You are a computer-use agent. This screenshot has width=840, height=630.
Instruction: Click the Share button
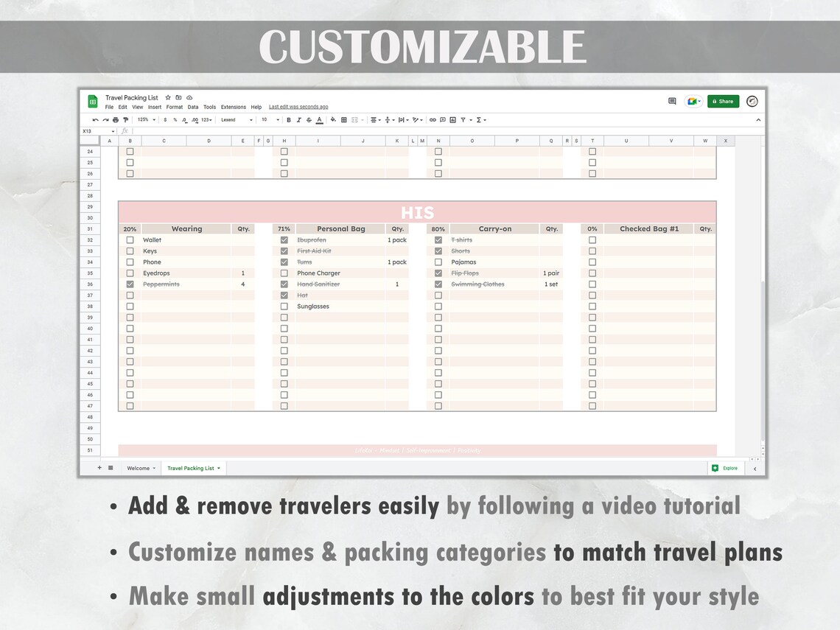point(723,101)
